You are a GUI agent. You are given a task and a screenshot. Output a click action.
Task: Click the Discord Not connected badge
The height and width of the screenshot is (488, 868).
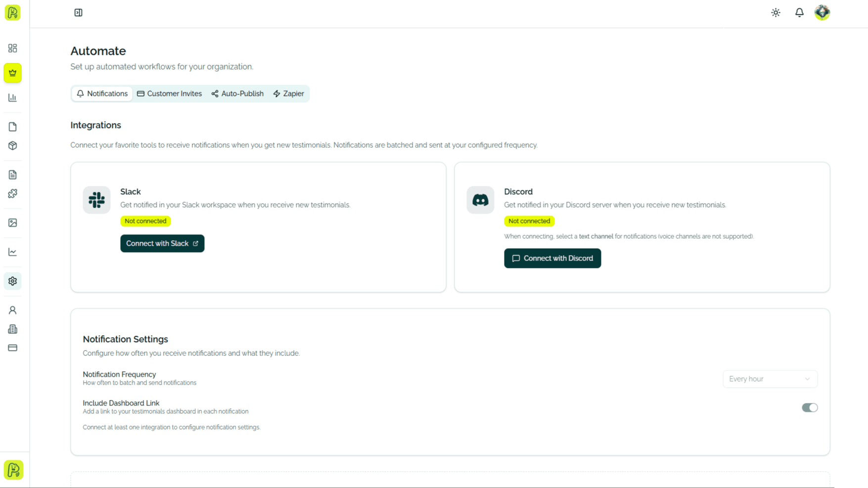click(529, 221)
